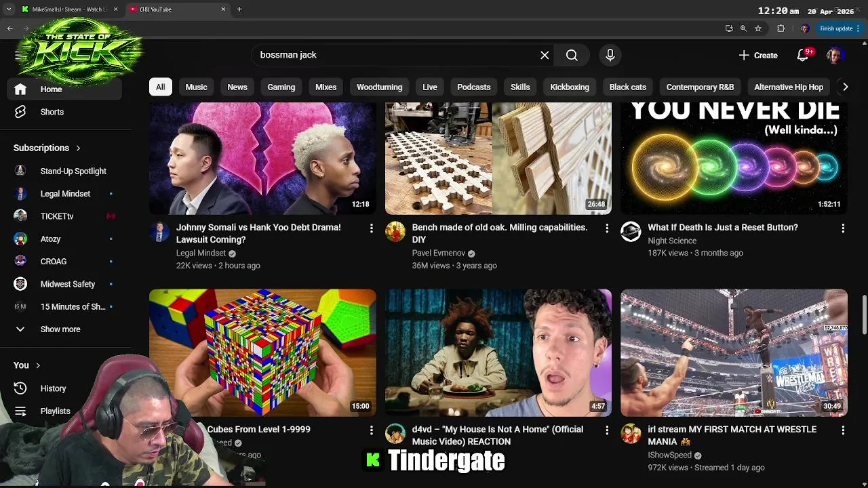Open Stand-Up Spotlight channel avatar
The width and height of the screenshot is (868, 488).
pos(20,171)
